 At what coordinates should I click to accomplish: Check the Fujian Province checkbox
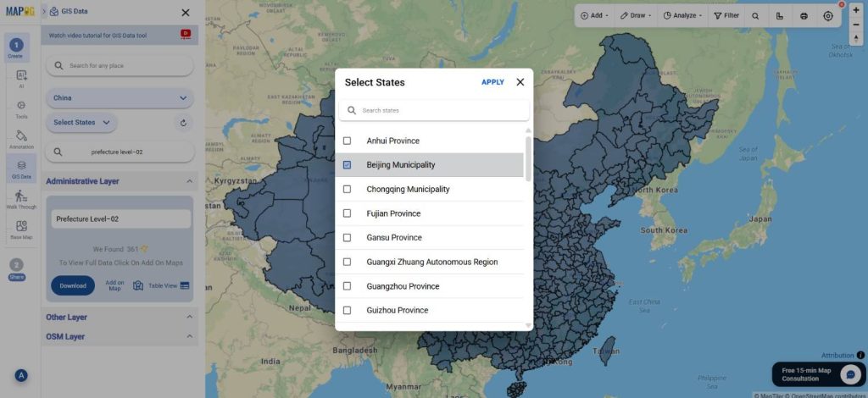(347, 213)
